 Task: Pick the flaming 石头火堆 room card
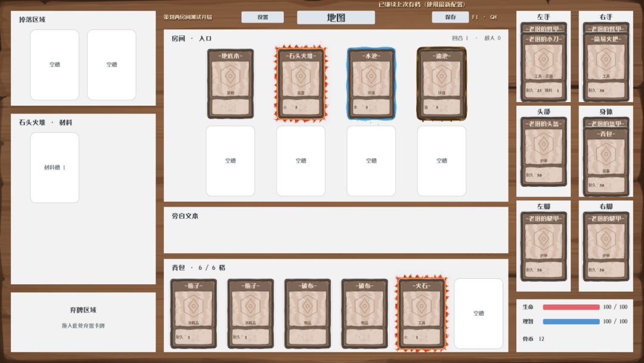click(301, 84)
